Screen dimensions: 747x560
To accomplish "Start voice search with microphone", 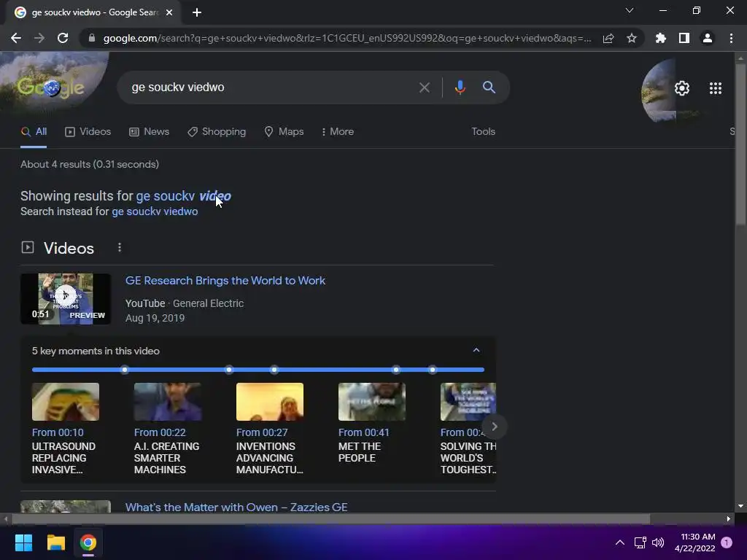I will (x=460, y=87).
